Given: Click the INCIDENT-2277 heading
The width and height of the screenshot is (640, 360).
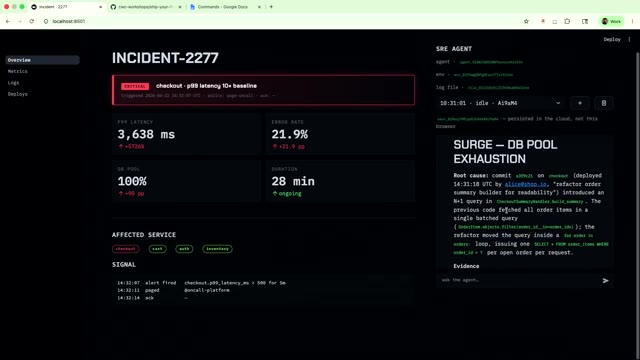Looking at the screenshot, I should 165,58.
